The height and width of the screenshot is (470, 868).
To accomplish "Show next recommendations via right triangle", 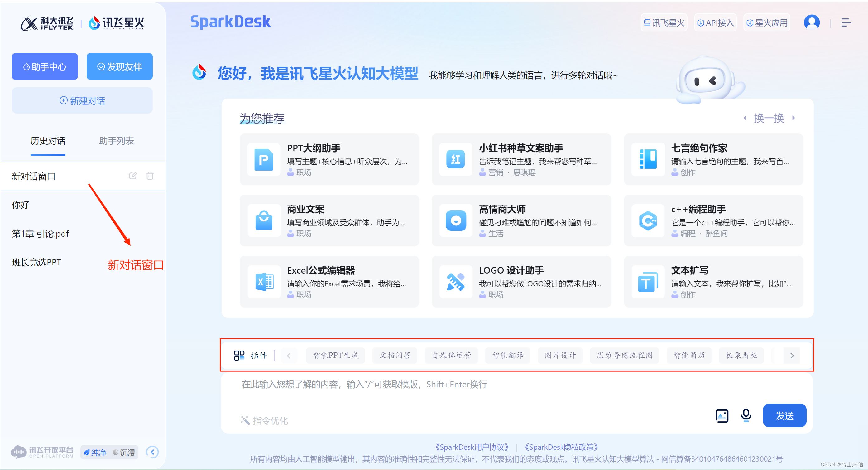I will click(x=794, y=118).
